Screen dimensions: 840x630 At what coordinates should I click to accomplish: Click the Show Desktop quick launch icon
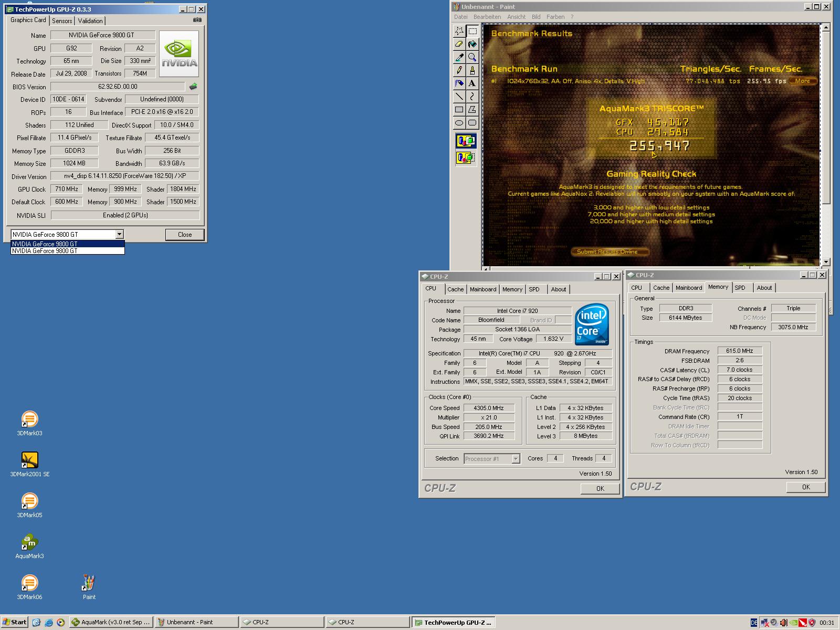click(x=36, y=622)
